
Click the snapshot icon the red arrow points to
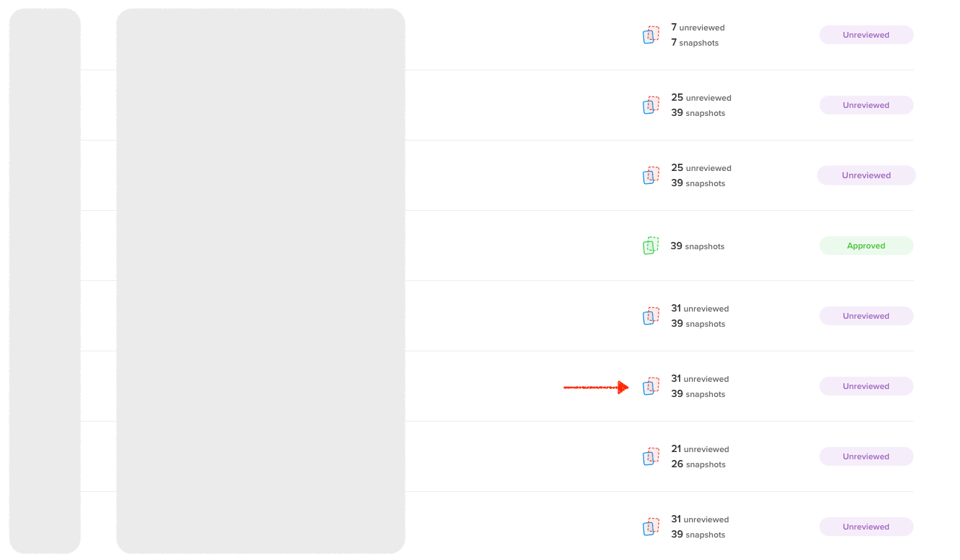click(651, 386)
